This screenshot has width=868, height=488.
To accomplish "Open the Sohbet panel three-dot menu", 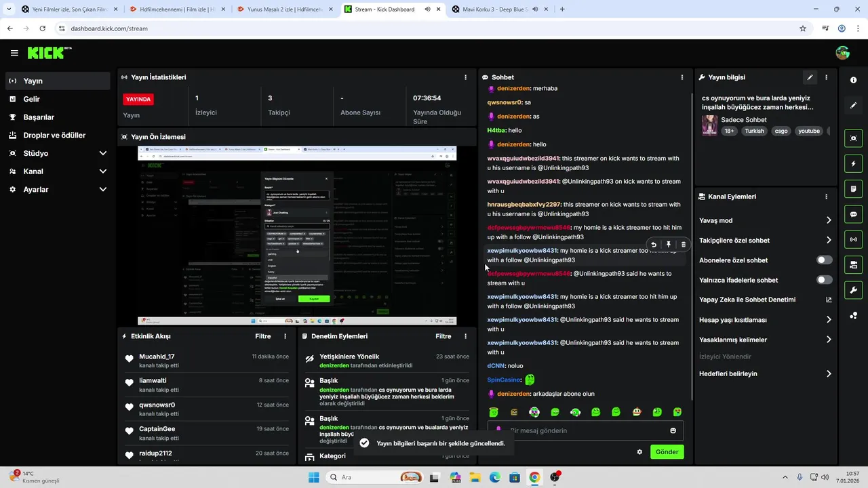I will (682, 77).
